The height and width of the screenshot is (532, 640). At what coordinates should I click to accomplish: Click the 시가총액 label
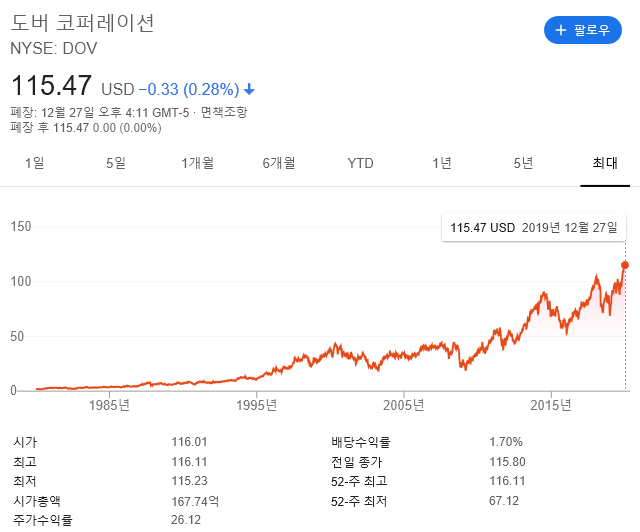[x=37, y=501]
